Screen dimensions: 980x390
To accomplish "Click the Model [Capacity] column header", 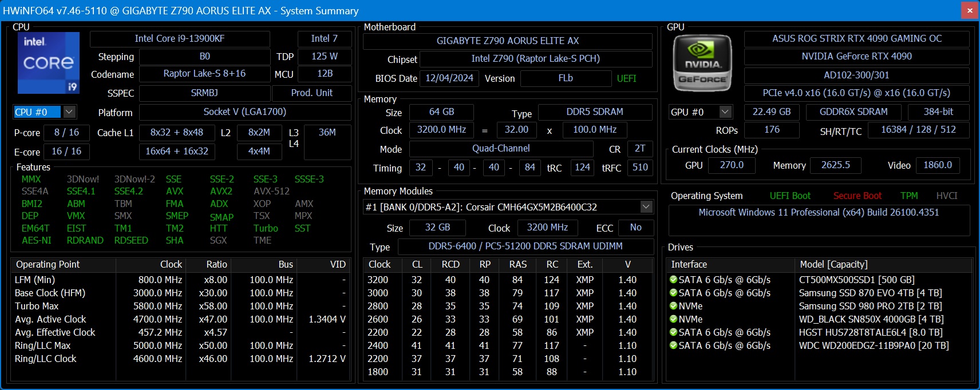I will coord(884,264).
